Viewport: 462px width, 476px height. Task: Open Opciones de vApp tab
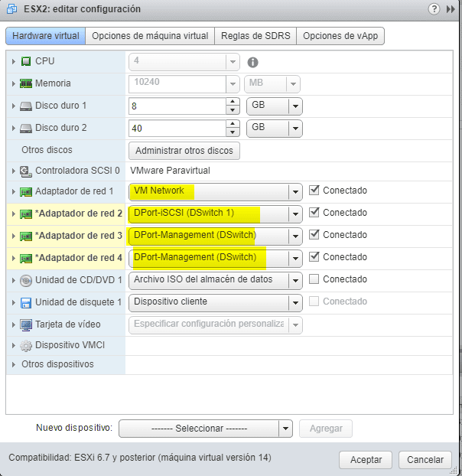coord(340,36)
